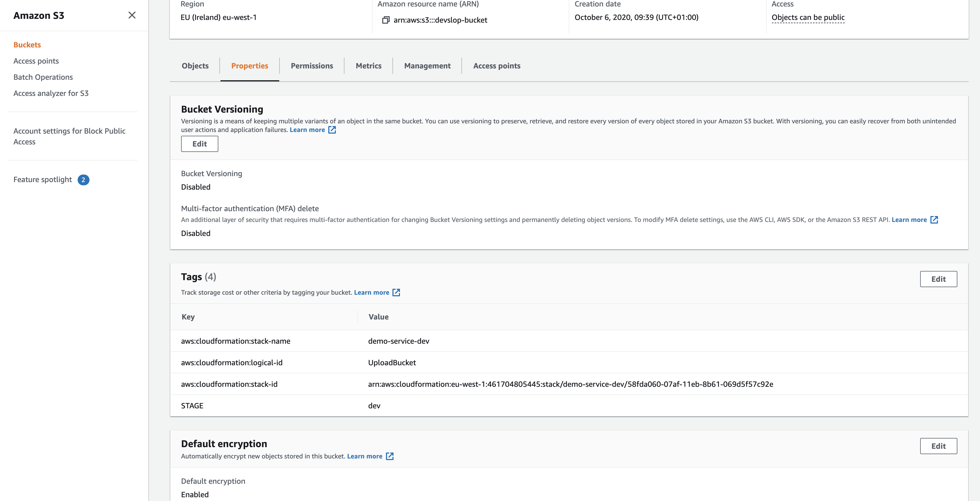Learn more about tagging buckets

pyautogui.click(x=372, y=292)
